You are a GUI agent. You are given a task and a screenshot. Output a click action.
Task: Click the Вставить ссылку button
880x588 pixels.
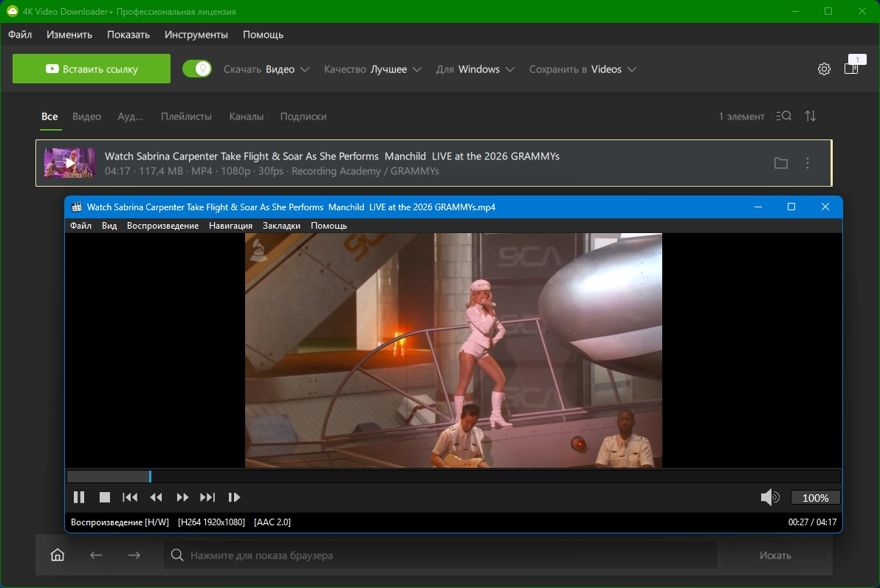pyautogui.click(x=92, y=69)
